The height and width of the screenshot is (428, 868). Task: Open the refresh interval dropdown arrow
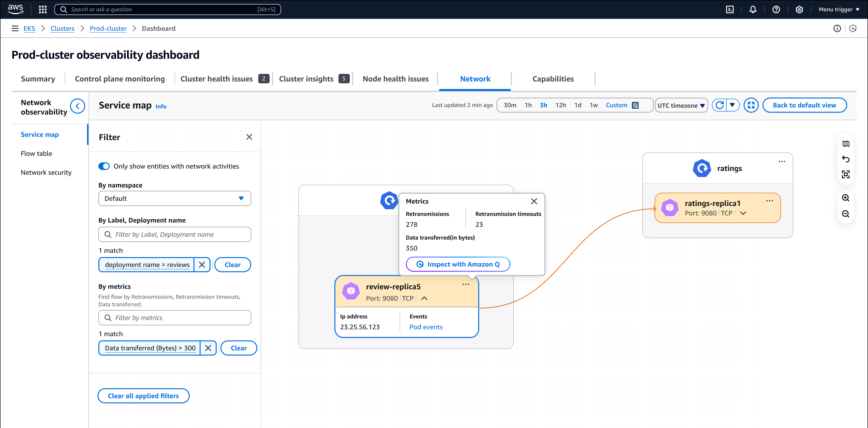732,105
